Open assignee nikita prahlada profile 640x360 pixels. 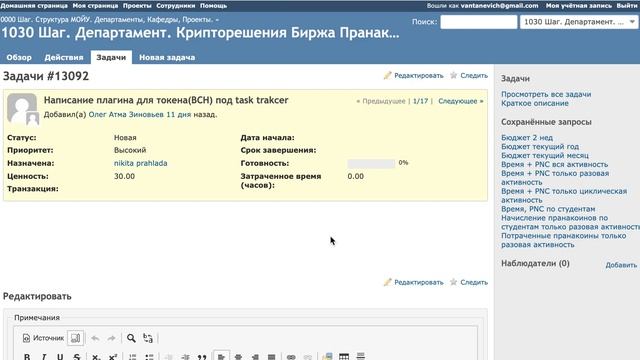click(x=140, y=163)
